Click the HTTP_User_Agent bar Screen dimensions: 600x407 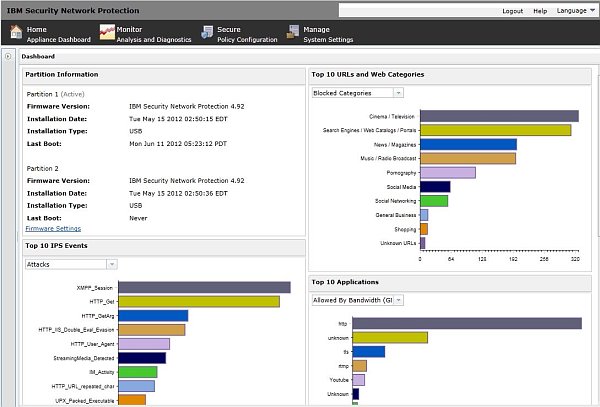tap(144, 344)
